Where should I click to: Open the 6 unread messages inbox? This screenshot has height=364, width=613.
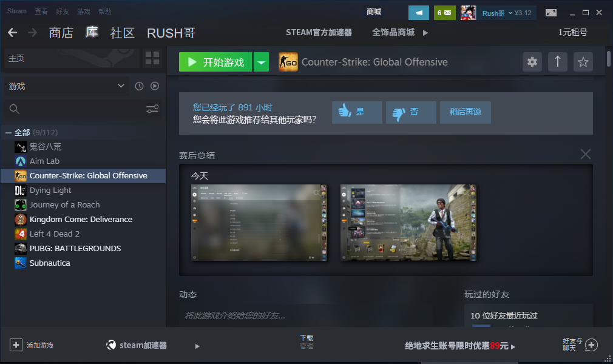pos(444,13)
